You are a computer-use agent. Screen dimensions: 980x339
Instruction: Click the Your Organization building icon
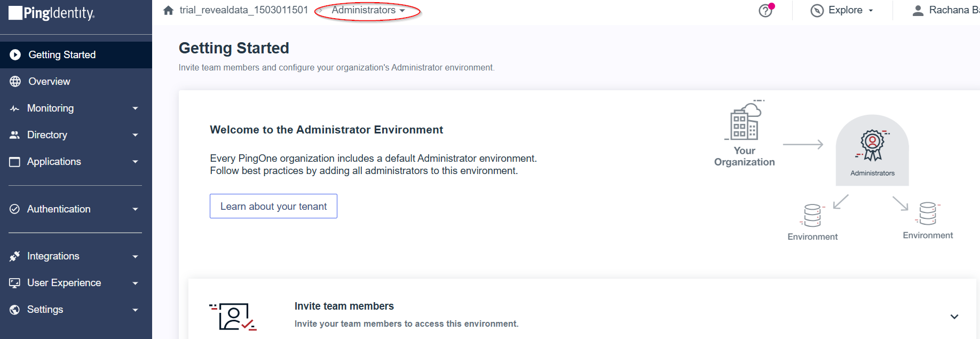point(744,122)
